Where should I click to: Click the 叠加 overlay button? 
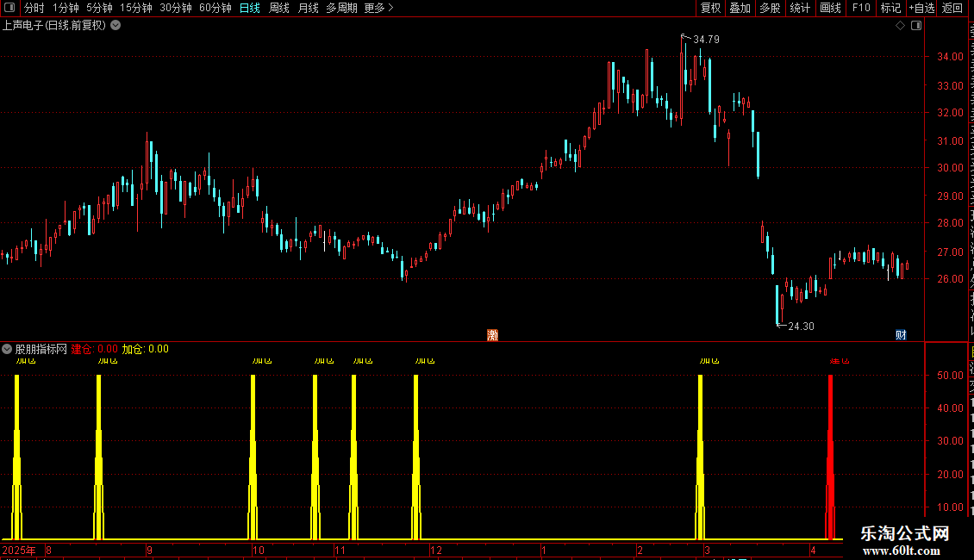coord(740,8)
